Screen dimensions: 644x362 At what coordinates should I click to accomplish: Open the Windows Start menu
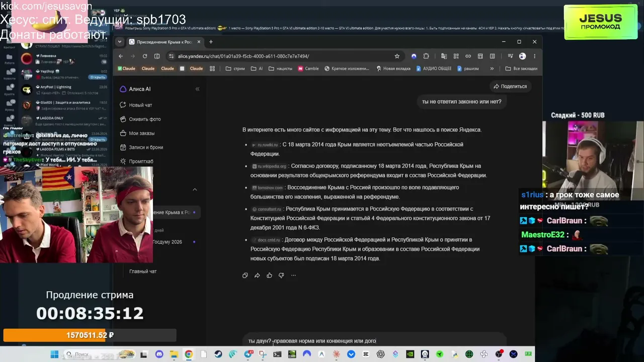tap(54, 354)
